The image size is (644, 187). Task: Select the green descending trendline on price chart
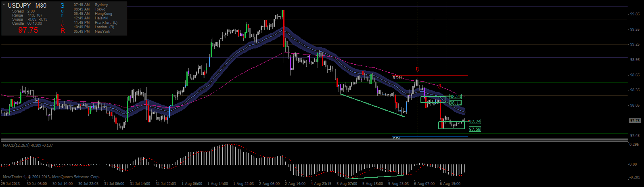pos(372,105)
